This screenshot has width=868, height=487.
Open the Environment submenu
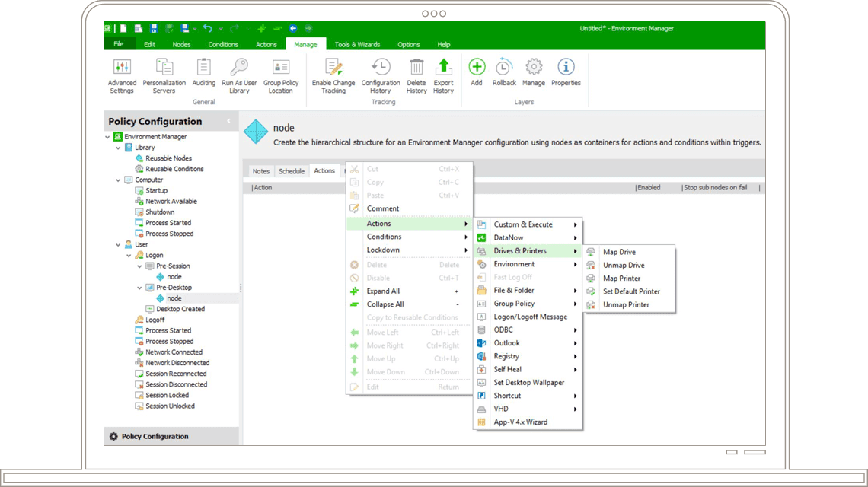528,264
